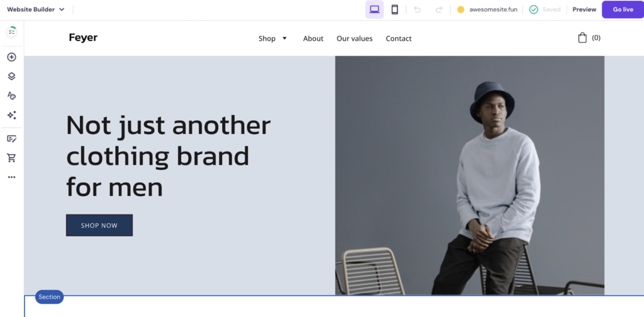Screen dimensions: 644x317
Task: Switch to desktop view
Action: tap(374, 9)
